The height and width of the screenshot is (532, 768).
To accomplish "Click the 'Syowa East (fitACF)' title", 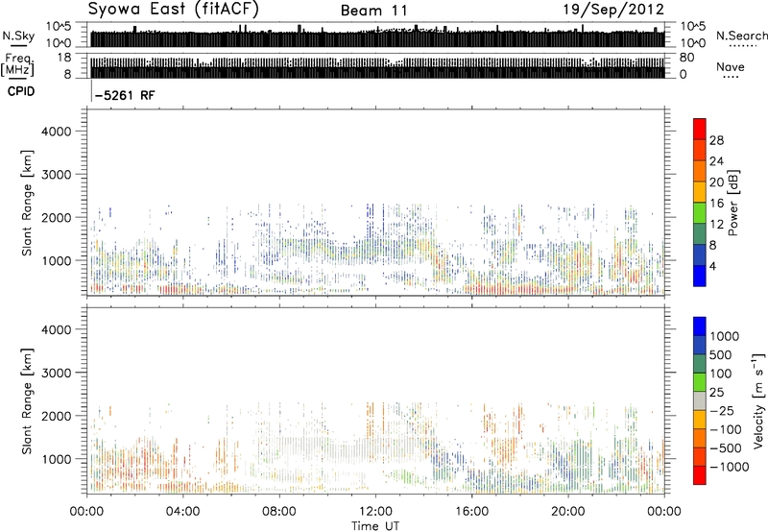I will coord(173,9).
